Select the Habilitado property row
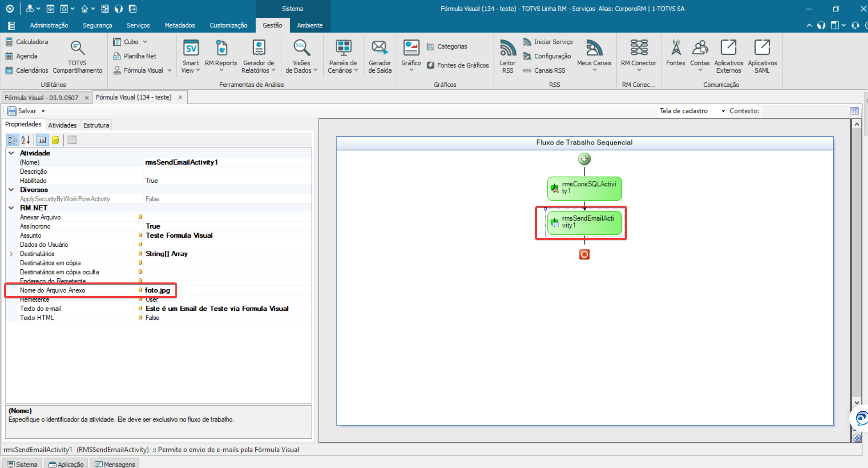868x468 pixels. [158, 181]
